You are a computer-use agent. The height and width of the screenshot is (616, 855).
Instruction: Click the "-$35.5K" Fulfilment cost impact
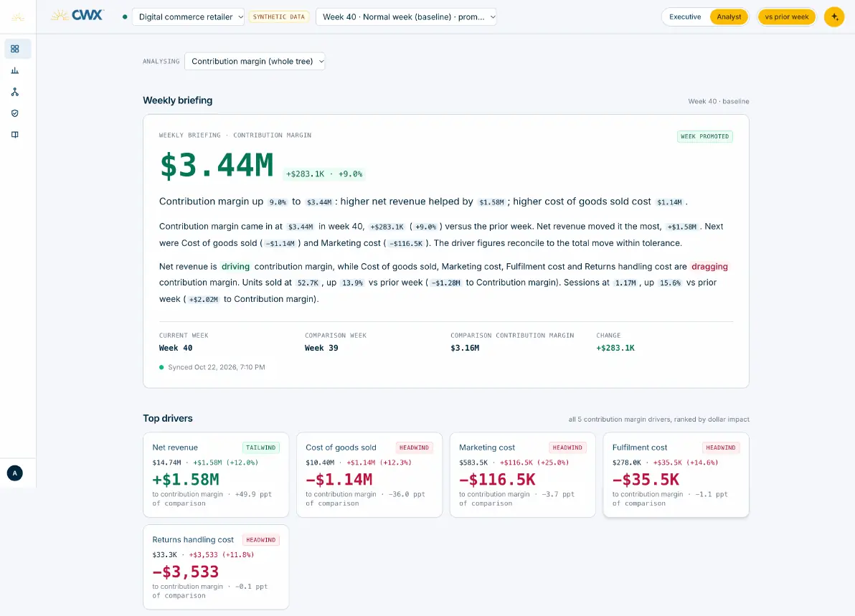coord(646,479)
